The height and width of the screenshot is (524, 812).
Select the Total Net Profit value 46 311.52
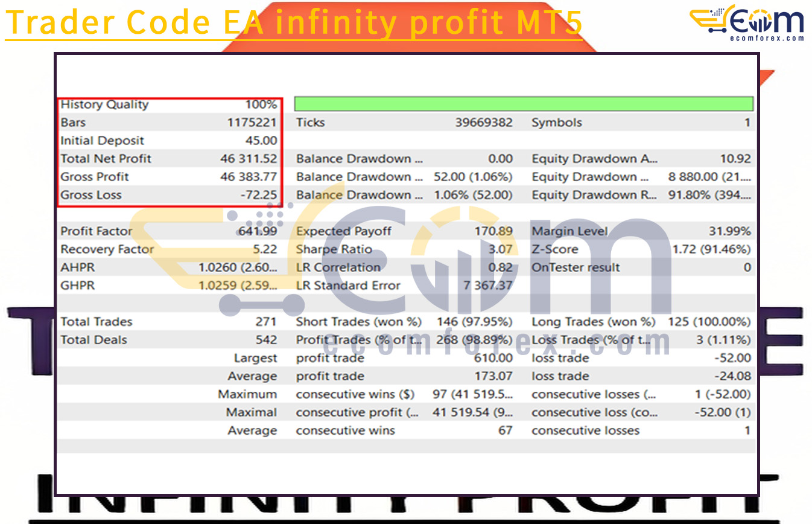coord(249,159)
